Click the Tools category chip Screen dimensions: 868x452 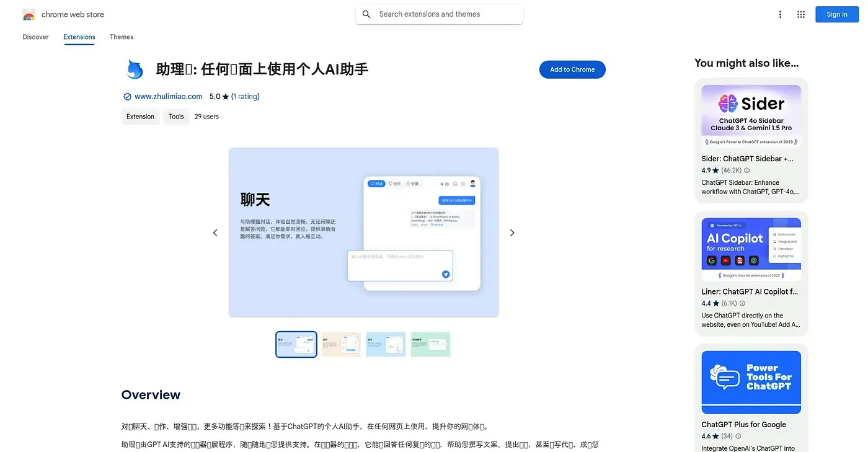[176, 117]
